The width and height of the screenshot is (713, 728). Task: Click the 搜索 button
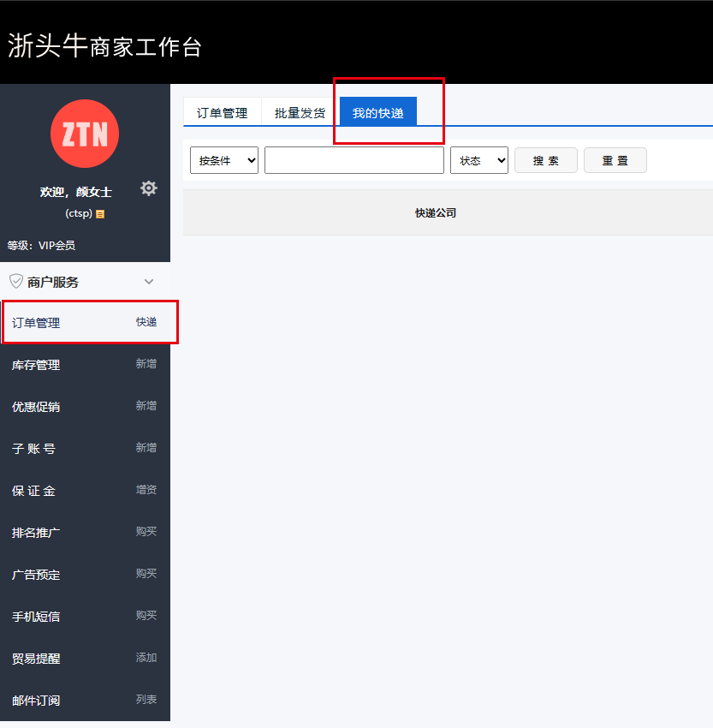pyautogui.click(x=546, y=161)
